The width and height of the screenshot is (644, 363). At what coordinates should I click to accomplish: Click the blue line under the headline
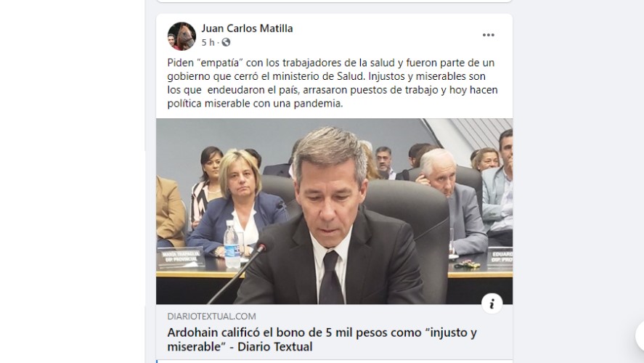pos(157,362)
